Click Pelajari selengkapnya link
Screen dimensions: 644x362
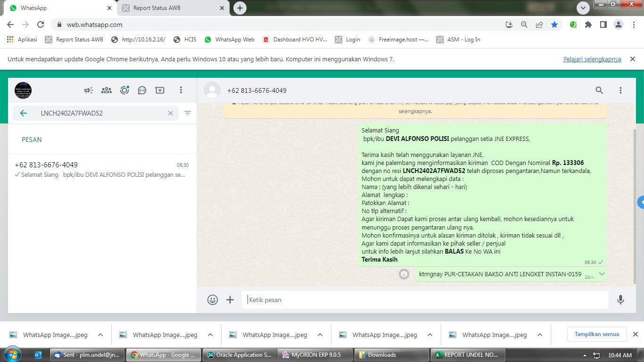pos(592,59)
